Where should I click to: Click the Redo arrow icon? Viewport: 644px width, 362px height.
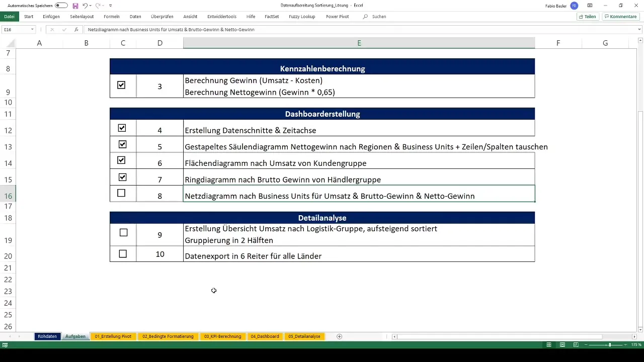click(x=98, y=6)
